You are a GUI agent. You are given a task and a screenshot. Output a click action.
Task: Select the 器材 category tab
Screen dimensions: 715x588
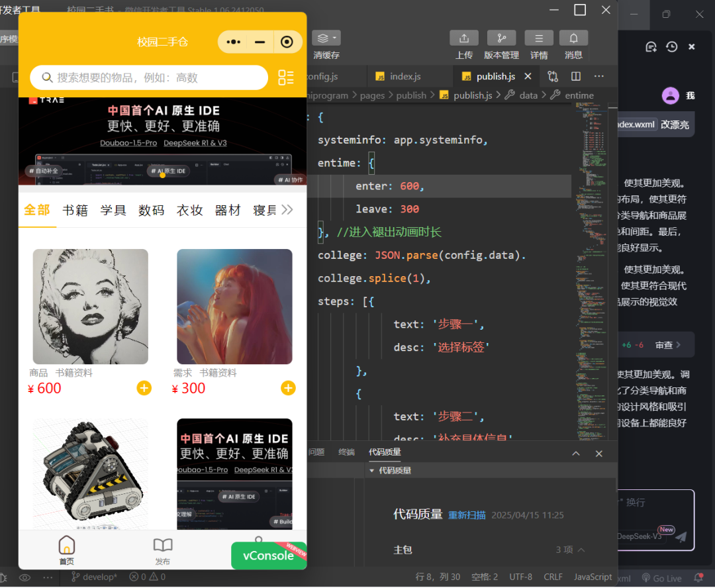(228, 210)
